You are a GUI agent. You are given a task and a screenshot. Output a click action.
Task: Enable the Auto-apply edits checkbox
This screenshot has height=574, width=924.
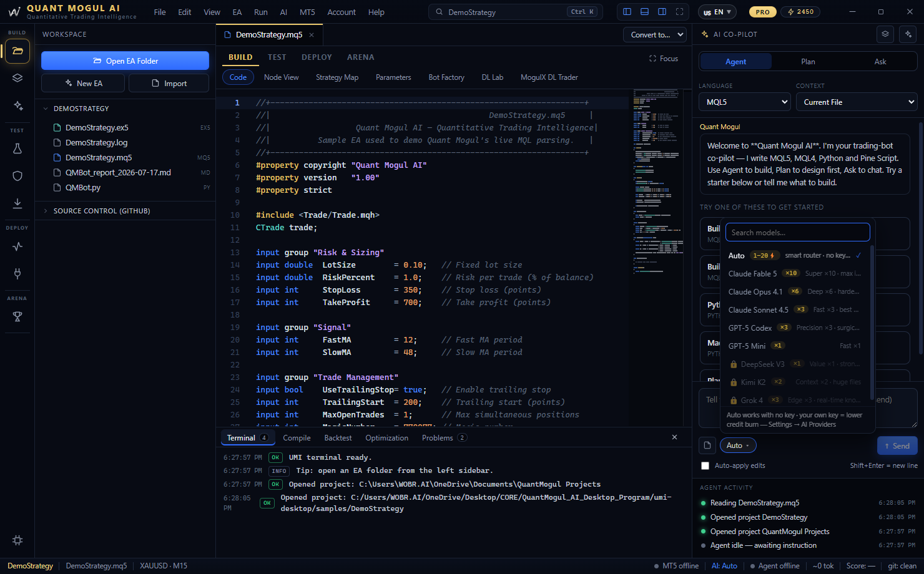705,466
